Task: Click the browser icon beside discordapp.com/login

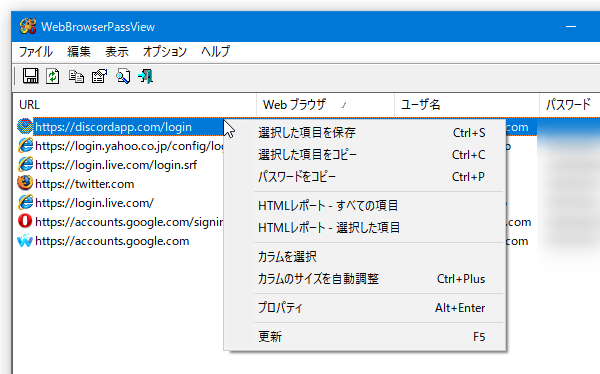Action: [x=25, y=126]
